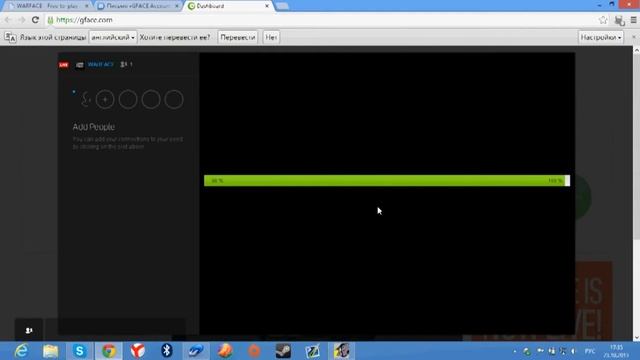Open the orange Origin icon in the taskbar

coord(254,351)
